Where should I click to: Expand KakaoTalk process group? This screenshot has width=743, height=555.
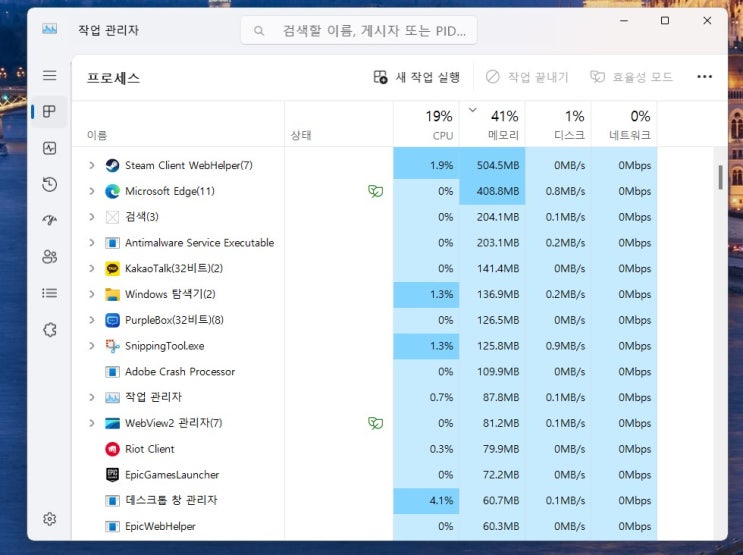click(x=91, y=268)
